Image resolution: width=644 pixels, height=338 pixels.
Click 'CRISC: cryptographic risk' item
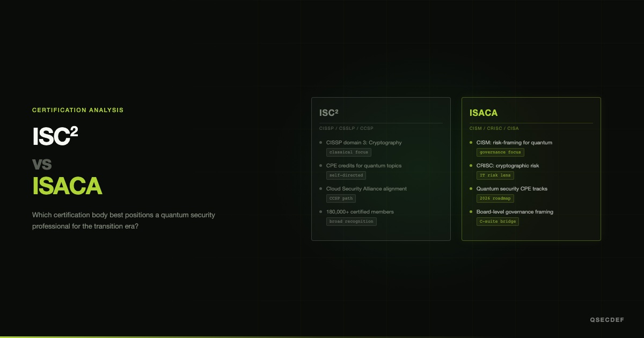click(508, 166)
